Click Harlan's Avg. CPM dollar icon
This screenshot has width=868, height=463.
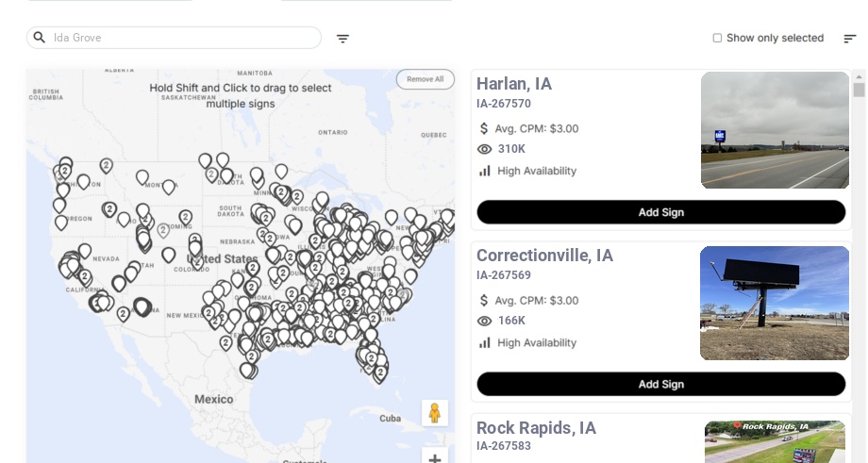(x=484, y=128)
